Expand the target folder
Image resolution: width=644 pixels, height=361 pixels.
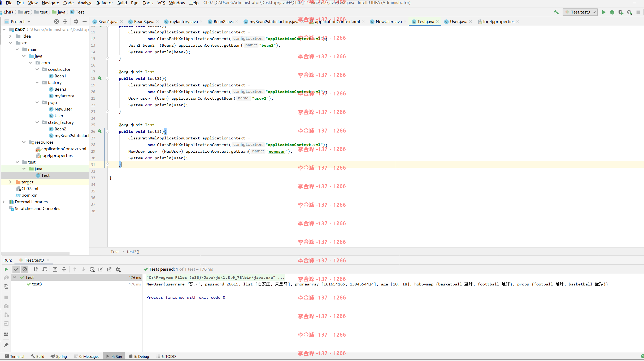pyautogui.click(x=10, y=182)
